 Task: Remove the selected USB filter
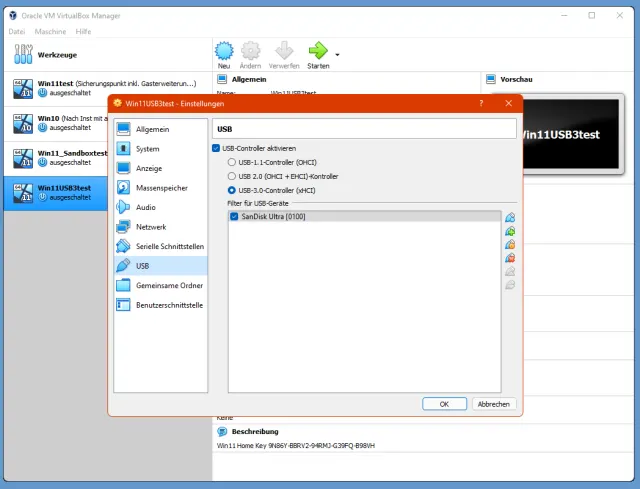(510, 258)
